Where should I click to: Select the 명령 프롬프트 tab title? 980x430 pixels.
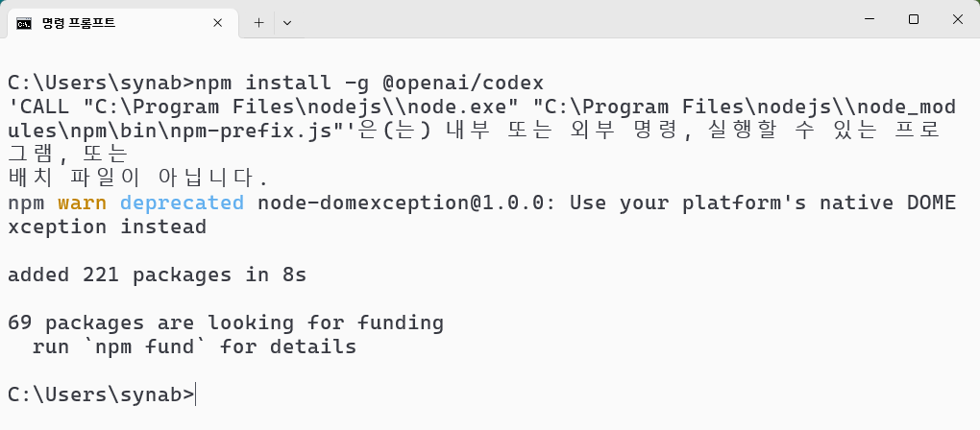[x=79, y=23]
